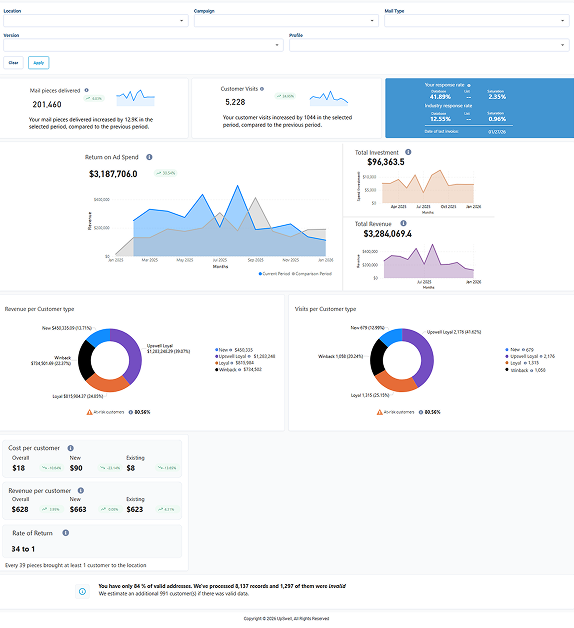
Task: Click the valid addresses notice info icon
Action: pos(83,592)
